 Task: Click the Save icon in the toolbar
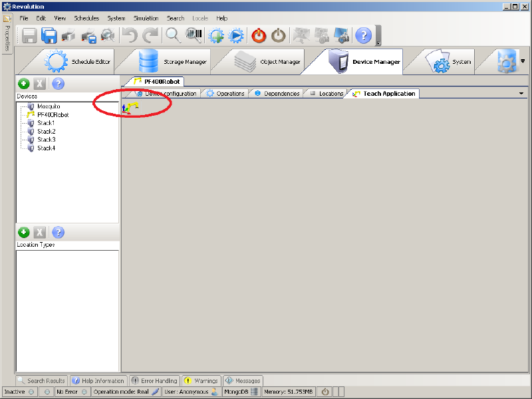coord(29,36)
